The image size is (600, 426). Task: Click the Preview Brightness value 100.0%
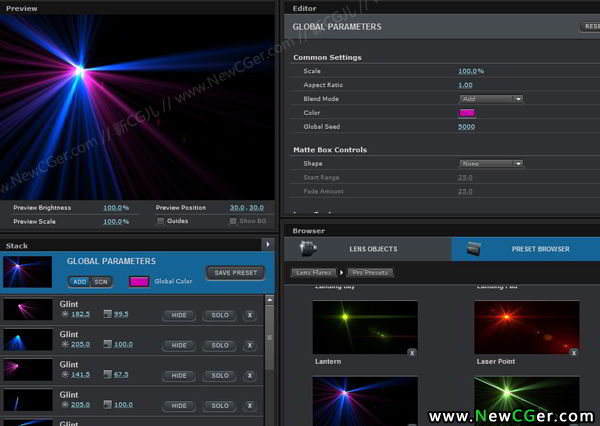(x=116, y=207)
